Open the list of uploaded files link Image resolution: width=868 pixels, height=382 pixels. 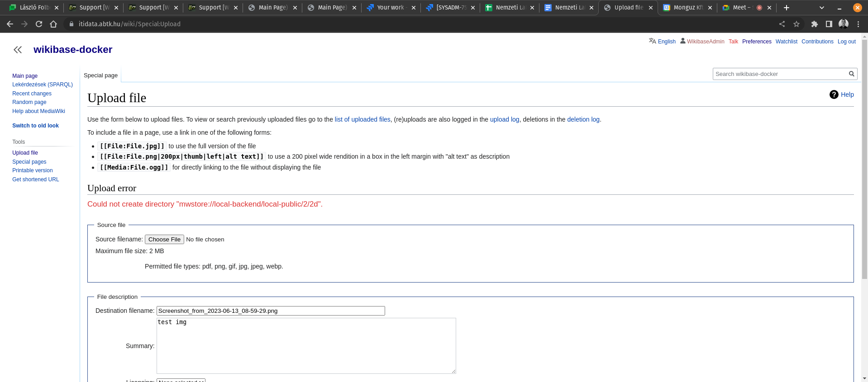tap(362, 119)
